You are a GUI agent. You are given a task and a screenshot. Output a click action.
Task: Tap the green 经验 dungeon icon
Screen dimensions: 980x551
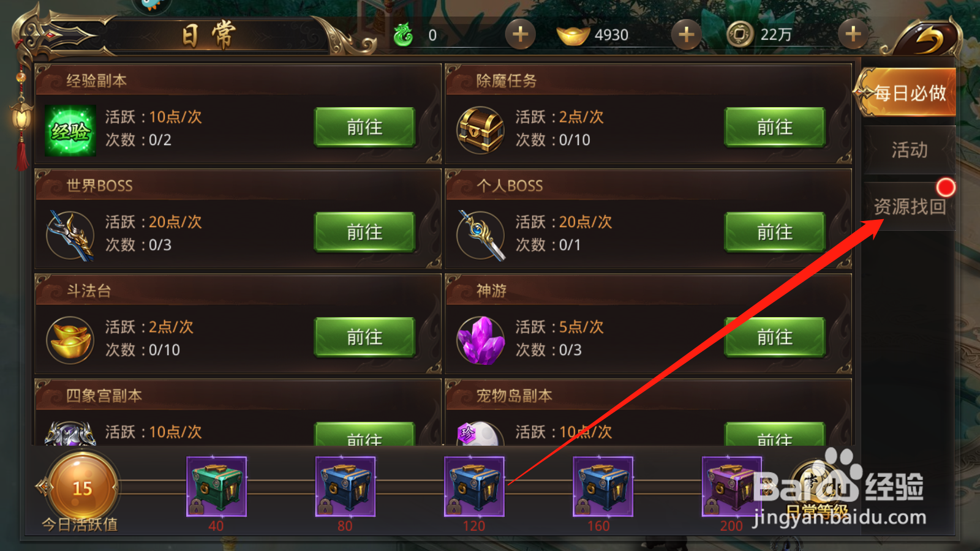[x=70, y=130]
